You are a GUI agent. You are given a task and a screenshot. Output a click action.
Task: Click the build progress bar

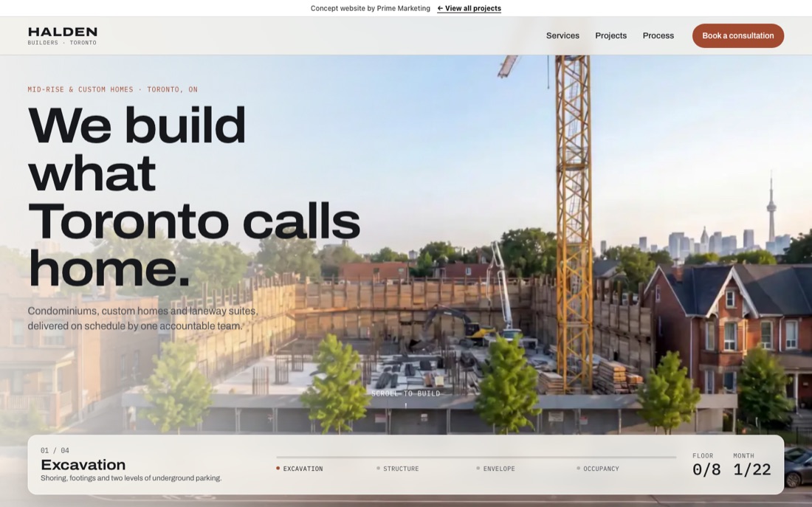tap(476, 458)
